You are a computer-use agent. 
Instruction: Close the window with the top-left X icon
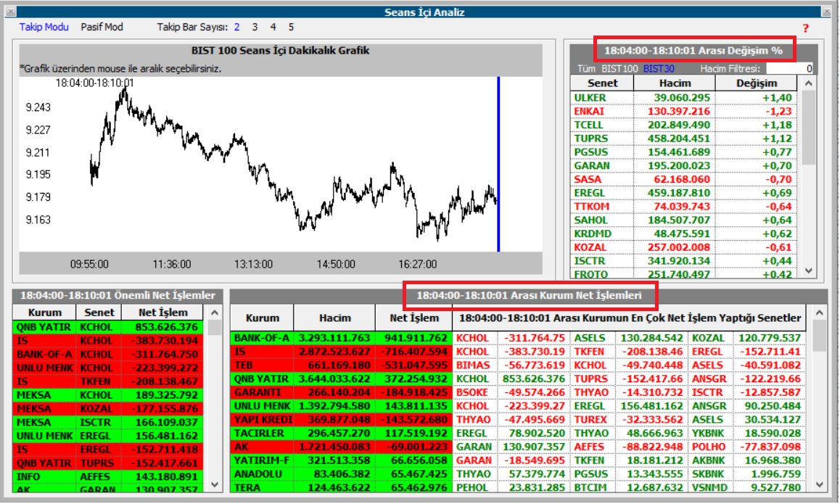[x=10, y=12]
